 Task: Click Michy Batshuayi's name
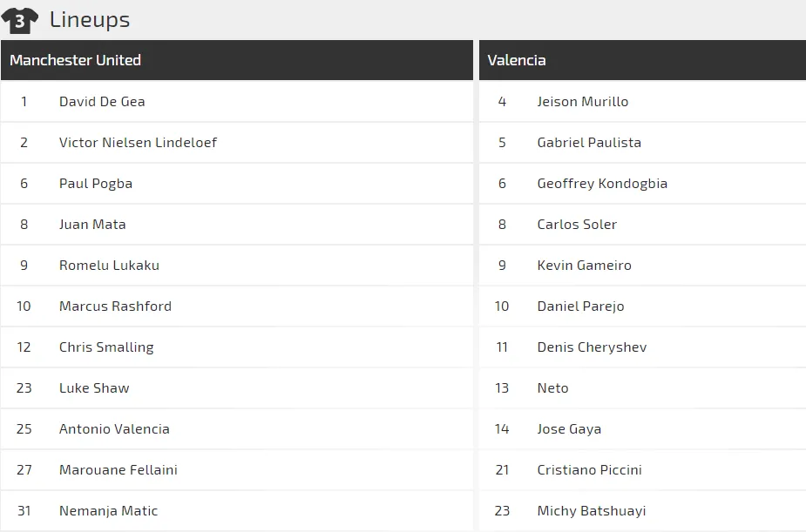(591, 511)
